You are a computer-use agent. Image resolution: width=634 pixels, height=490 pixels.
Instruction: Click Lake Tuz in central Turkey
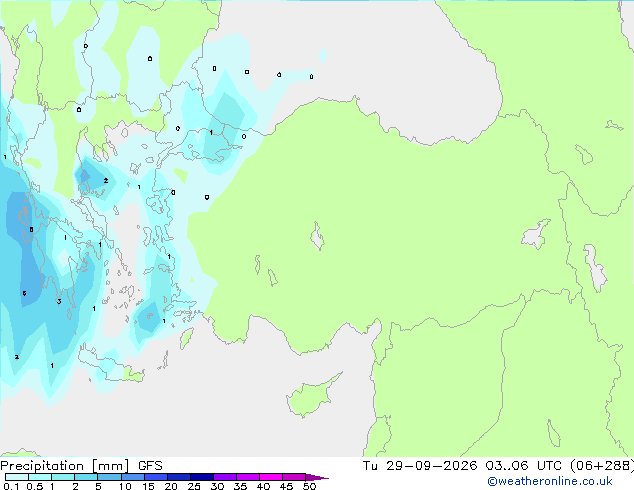pos(317,236)
